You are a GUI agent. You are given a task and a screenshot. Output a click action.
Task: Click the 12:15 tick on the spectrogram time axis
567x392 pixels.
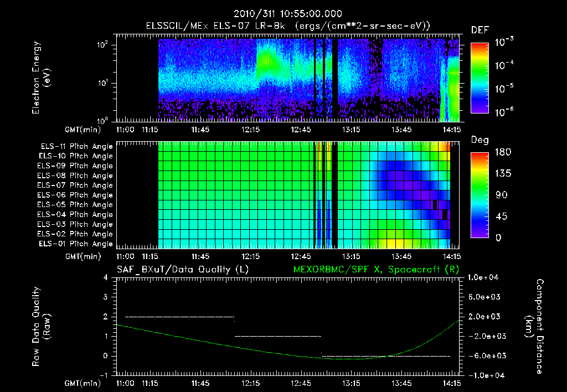pyautogui.click(x=250, y=130)
